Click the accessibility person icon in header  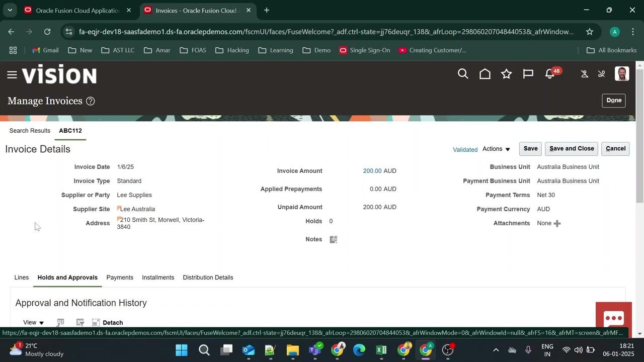(x=585, y=74)
